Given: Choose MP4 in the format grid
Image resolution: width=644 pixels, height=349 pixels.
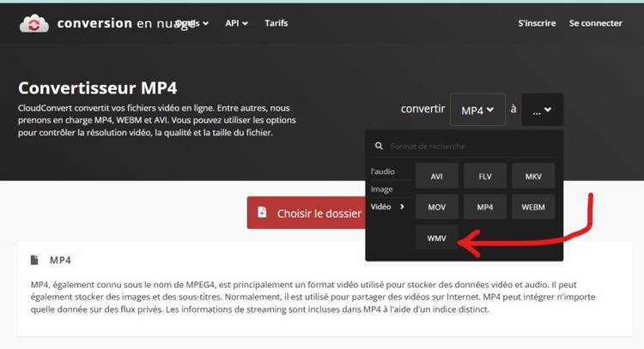Looking at the screenshot, I should pyautogui.click(x=485, y=207).
